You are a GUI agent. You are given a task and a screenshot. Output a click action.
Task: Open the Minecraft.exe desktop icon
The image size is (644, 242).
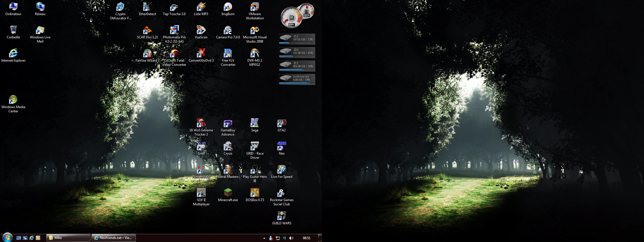(x=228, y=193)
